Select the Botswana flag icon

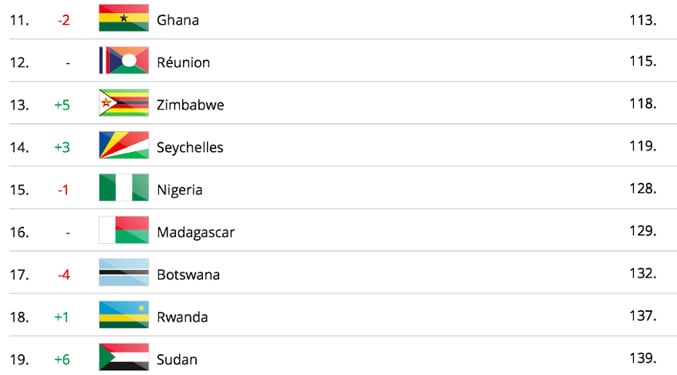click(x=124, y=272)
